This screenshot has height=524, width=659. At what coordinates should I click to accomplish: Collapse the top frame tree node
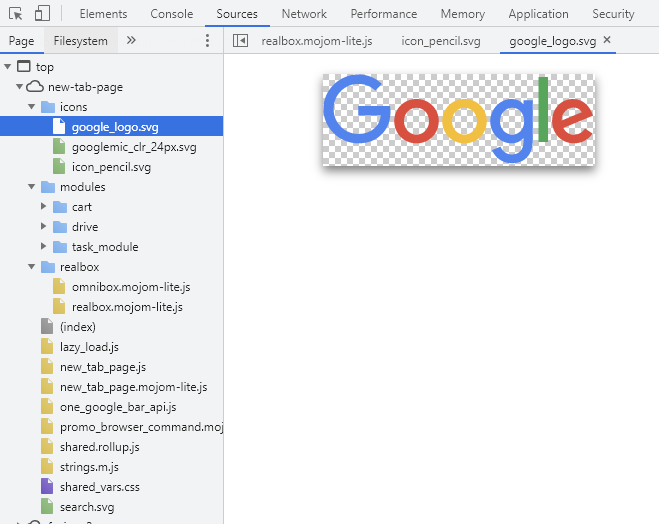[8, 66]
